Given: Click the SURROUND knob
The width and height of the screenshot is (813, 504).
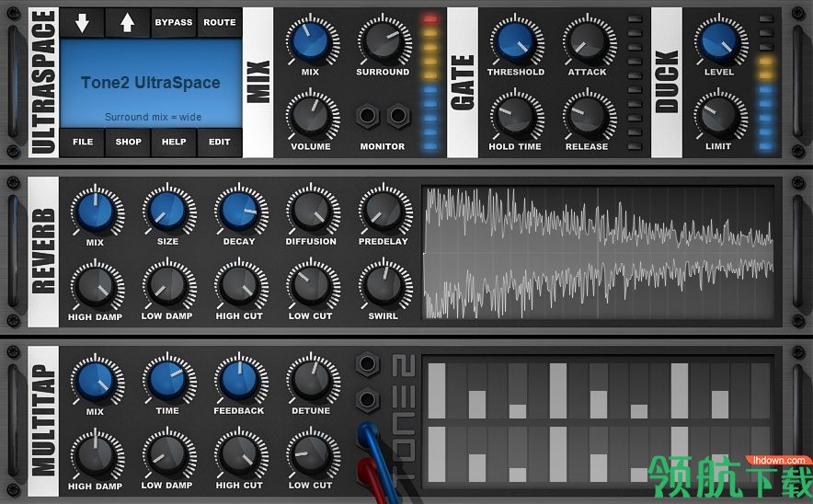Looking at the screenshot, I should click(x=383, y=40).
